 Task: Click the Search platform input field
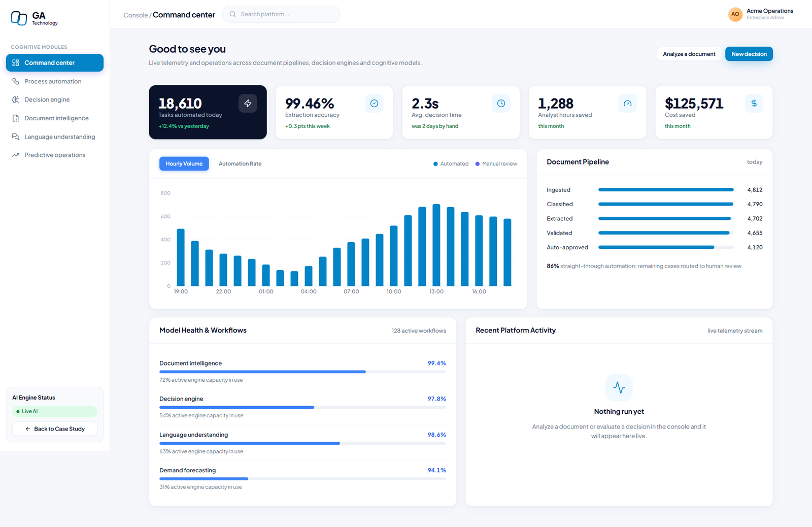281,14
